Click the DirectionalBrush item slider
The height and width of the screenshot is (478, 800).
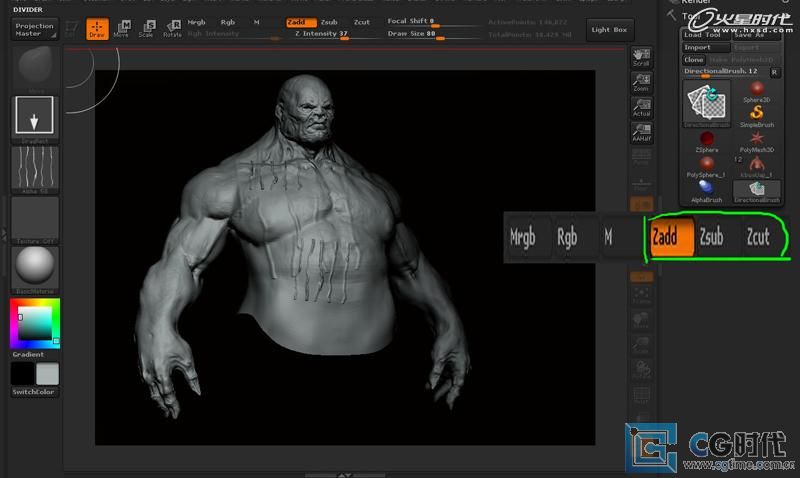coord(726,72)
